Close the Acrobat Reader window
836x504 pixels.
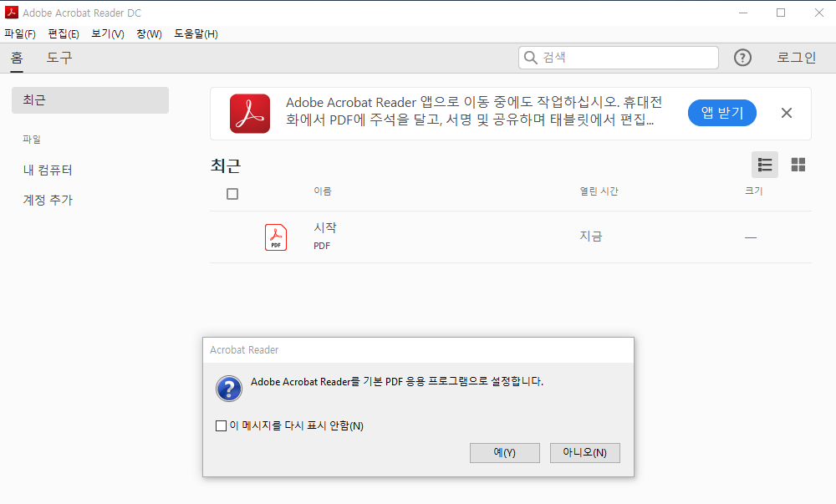click(819, 13)
